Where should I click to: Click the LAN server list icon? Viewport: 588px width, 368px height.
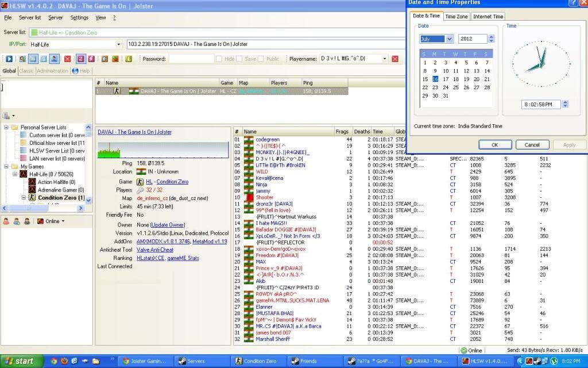(x=23, y=159)
